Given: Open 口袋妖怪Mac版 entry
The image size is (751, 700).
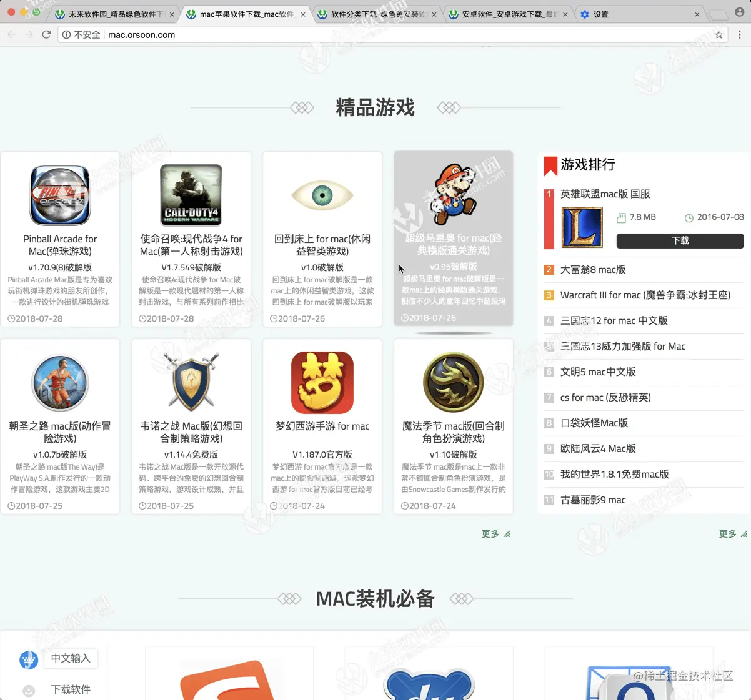Looking at the screenshot, I should tap(594, 423).
